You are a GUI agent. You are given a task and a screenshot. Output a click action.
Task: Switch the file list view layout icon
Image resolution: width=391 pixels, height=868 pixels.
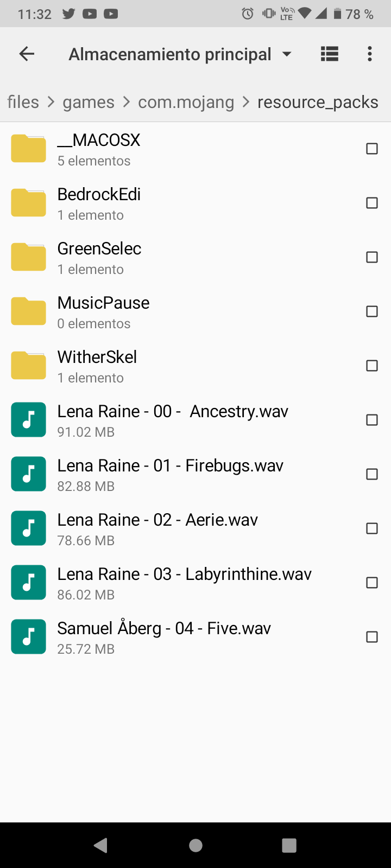(x=330, y=54)
